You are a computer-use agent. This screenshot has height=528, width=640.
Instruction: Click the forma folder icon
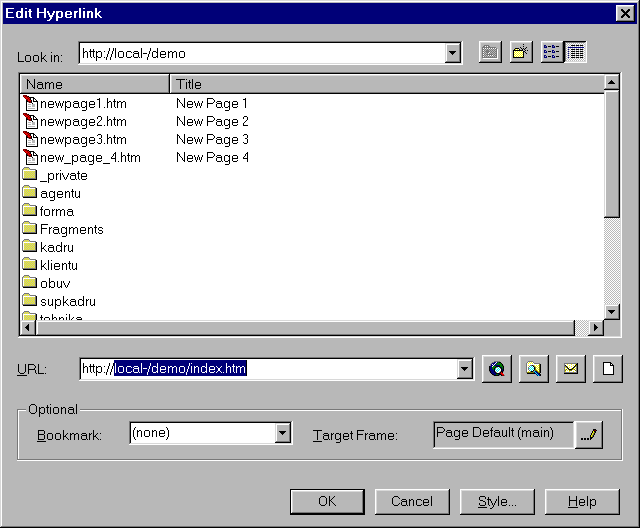(x=29, y=210)
